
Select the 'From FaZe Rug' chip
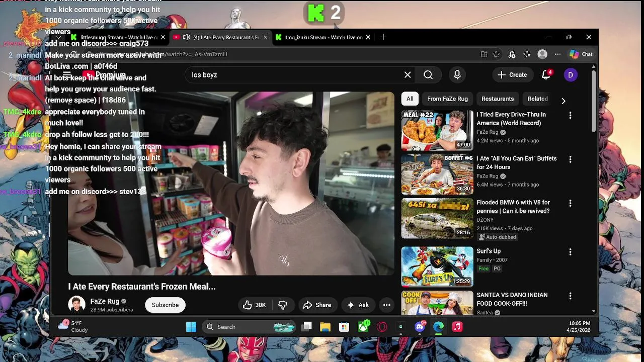(447, 99)
